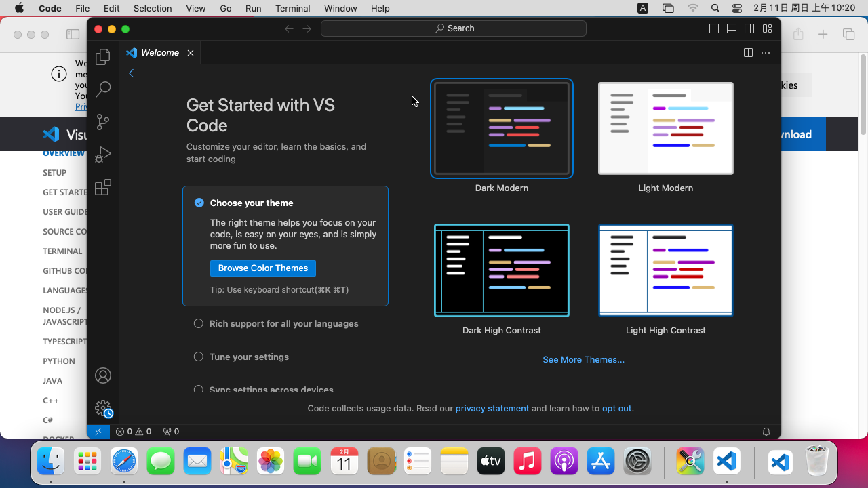Image resolution: width=868 pixels, height=488 pixels.
Task: Open Safari from the dock
Action: (124, 462)
